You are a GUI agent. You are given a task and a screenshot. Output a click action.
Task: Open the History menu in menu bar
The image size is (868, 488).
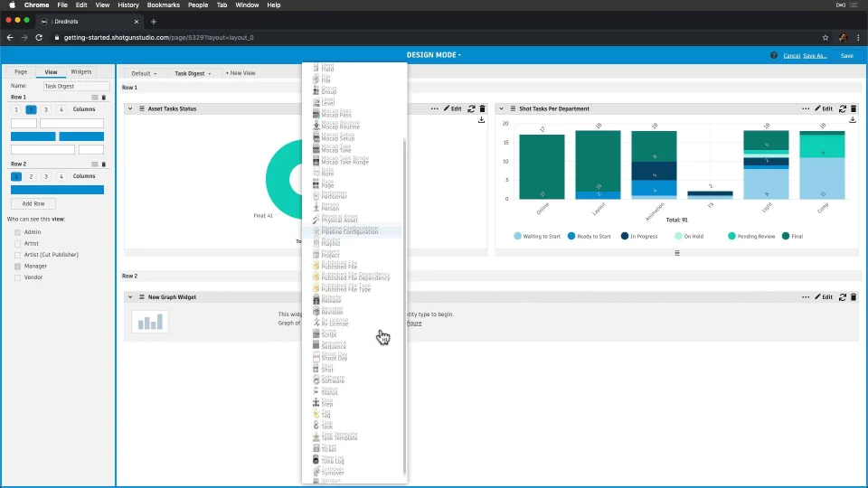click(x=127, y=5)
